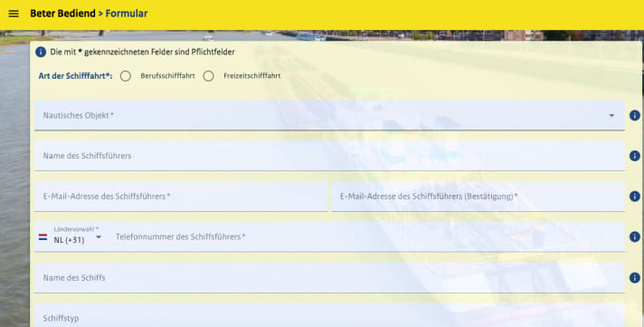Click the Telefonnummer des Schiffsführers field
644x327 pixels.
(367, 237)
